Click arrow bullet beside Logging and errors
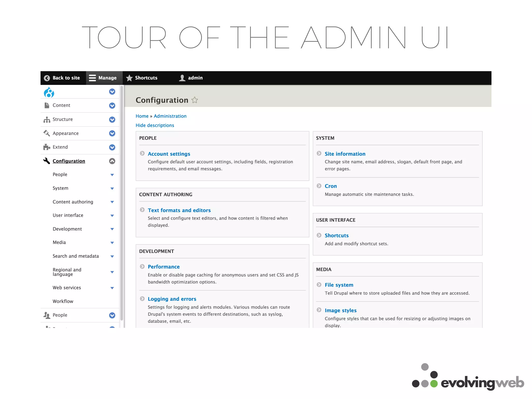Viewport: 532px width, 399px height. (x=142, y=298)
